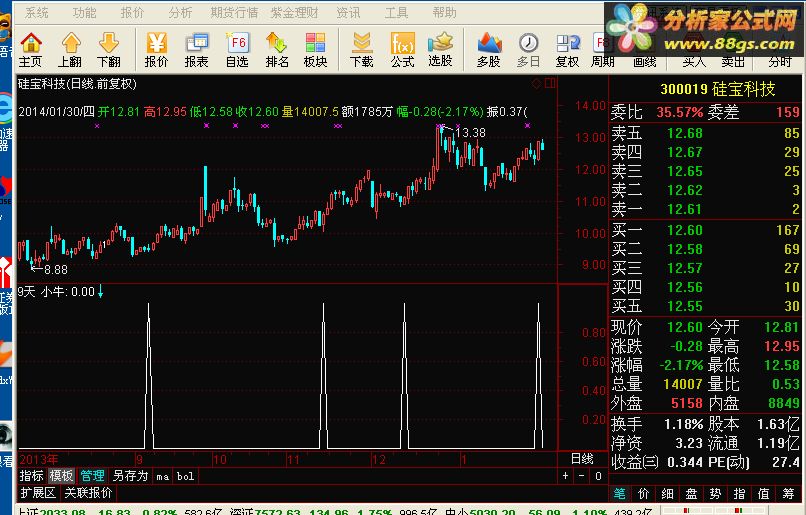Screen dimensions: 806x515
Task: Click the 换手 1.18% turnover value
Action: click(683, 424)
